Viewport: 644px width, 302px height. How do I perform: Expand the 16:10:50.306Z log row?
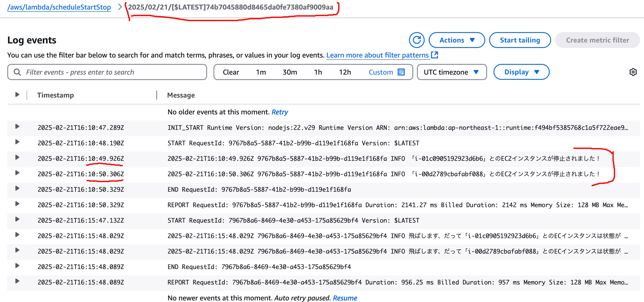pyautogui.click(x=17, y=173)
